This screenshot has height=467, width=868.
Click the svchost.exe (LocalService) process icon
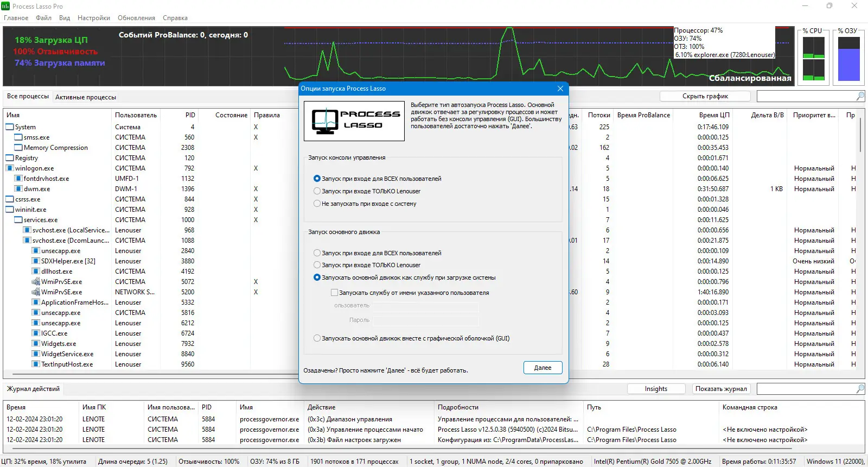tap(27, 230)
